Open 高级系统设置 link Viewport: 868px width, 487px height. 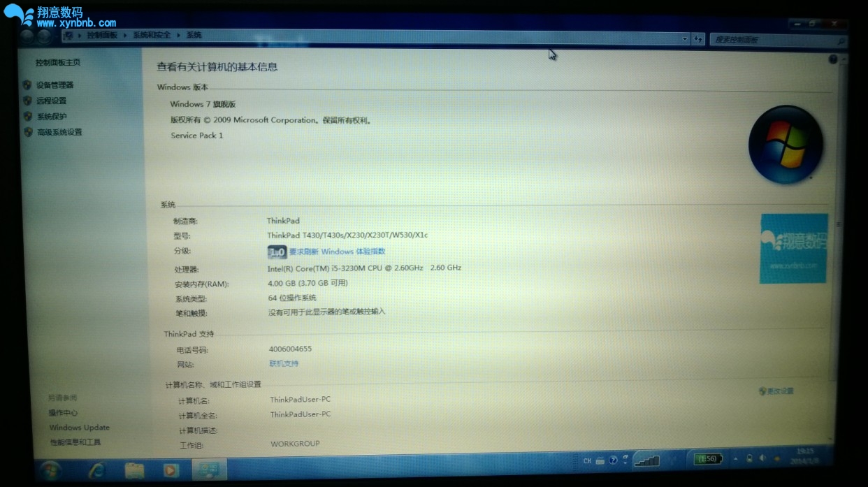pos(59,132)
